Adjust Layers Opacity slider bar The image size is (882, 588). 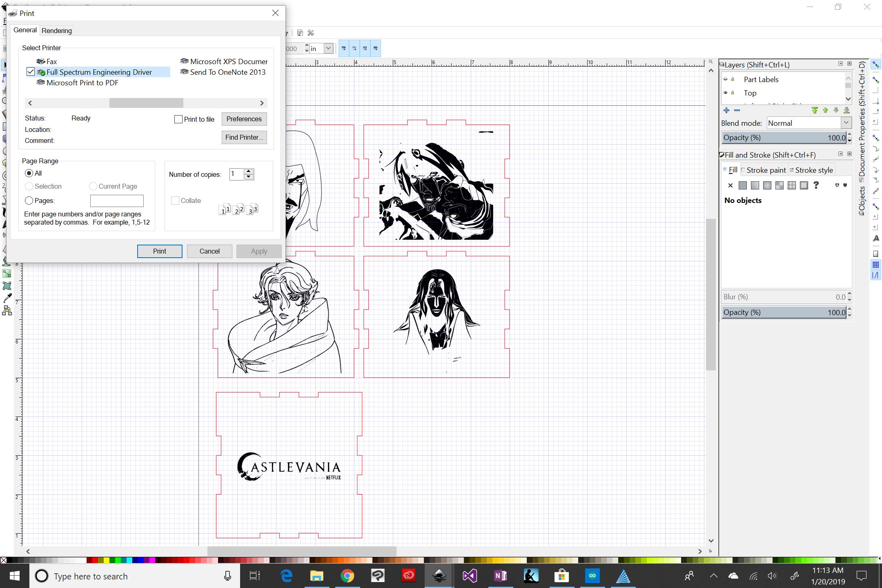(784, 138)
